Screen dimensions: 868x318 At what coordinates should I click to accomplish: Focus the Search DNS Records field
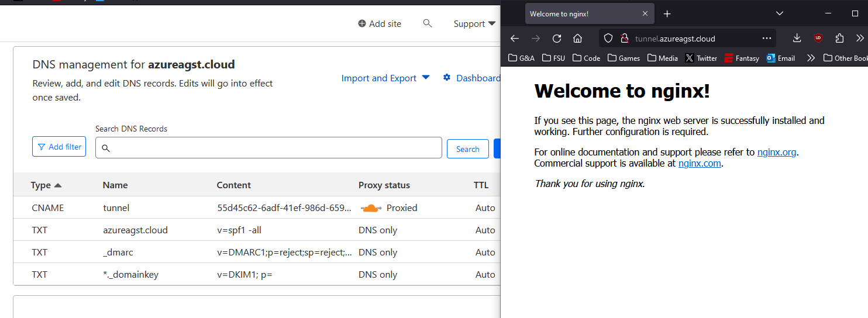pos(268,148)
